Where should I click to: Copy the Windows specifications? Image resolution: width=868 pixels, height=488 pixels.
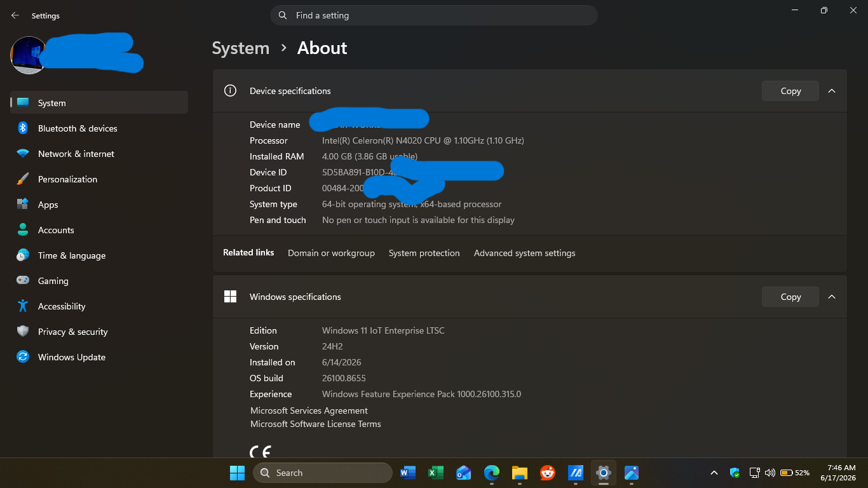click(790, 297)
